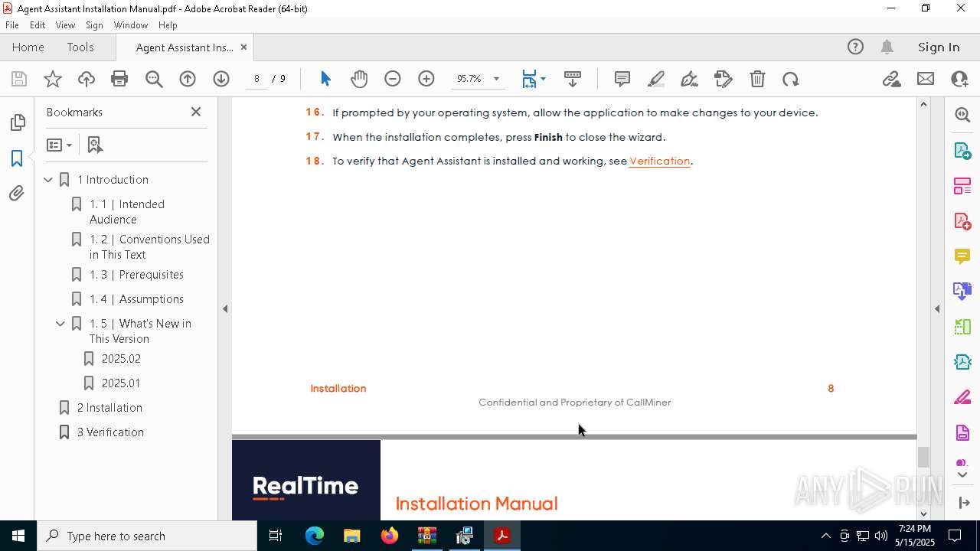
Task: Open the attachments paperclip panel
Action: coord(17,194)
